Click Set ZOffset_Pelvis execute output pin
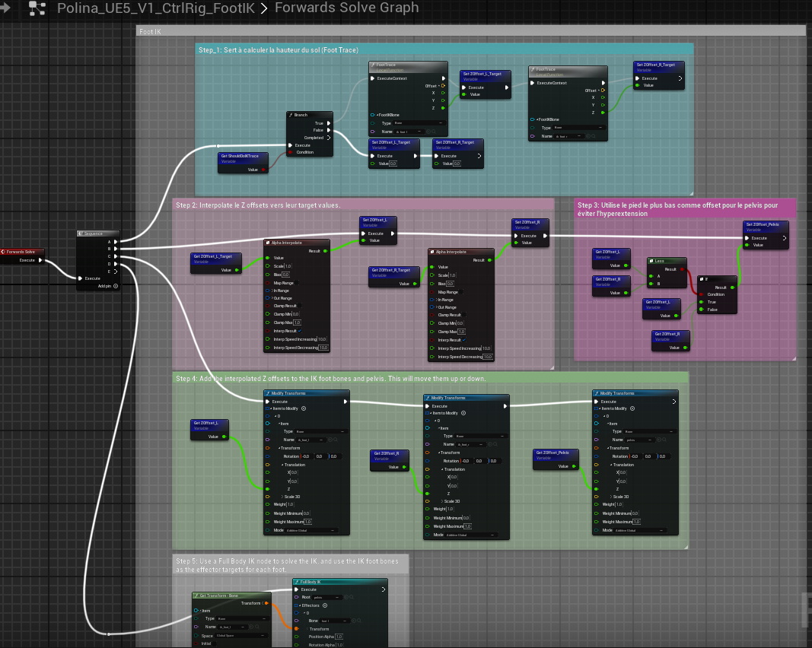The width and height of the screenshot is (812, 648). click(784, 238)
